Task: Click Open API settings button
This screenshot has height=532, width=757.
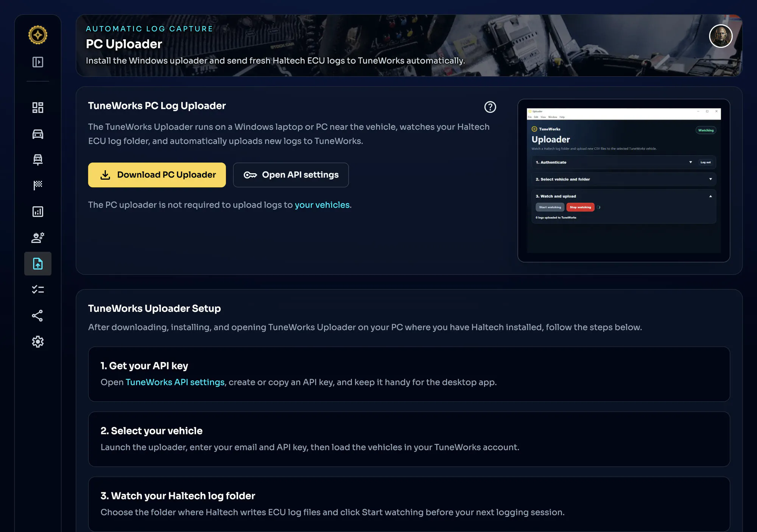Action: 291,175
